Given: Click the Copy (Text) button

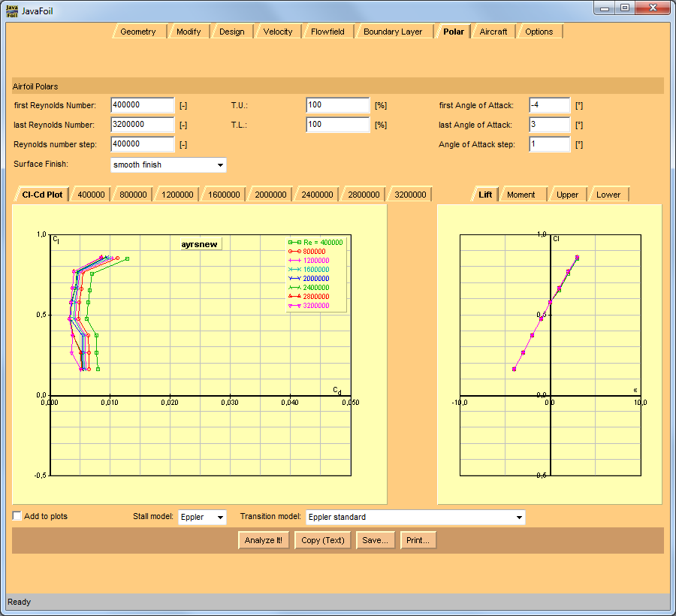Looking at the screenshot, I should 322,540.
